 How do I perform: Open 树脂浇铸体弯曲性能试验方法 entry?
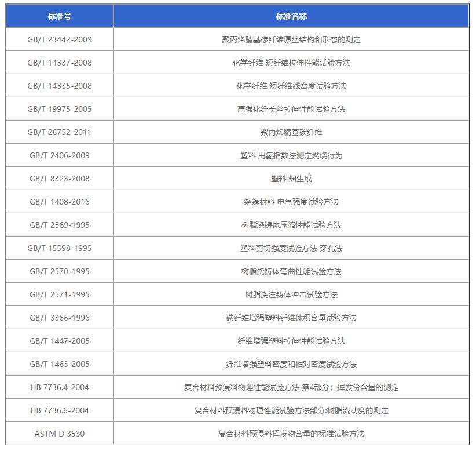[293, 271]
